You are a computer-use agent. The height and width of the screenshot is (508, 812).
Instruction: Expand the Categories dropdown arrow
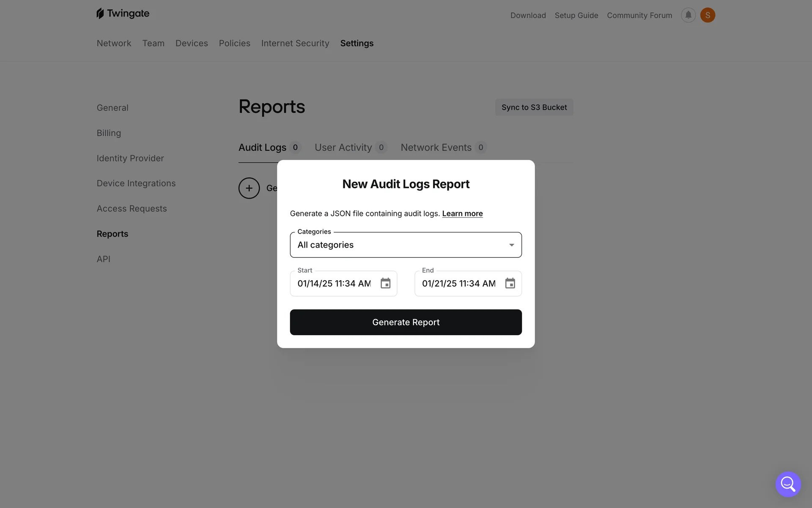click(511, 245)
